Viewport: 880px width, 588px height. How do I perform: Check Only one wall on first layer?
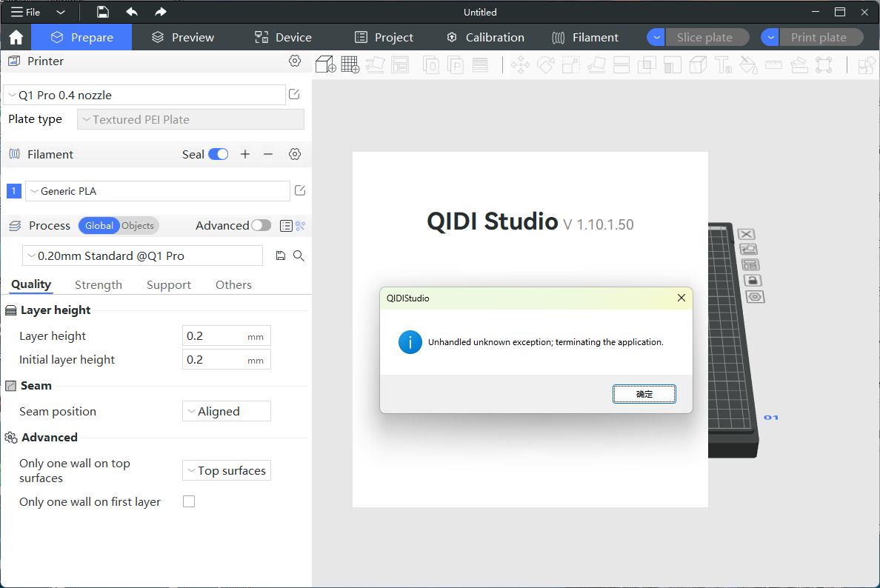click(189, 501)
